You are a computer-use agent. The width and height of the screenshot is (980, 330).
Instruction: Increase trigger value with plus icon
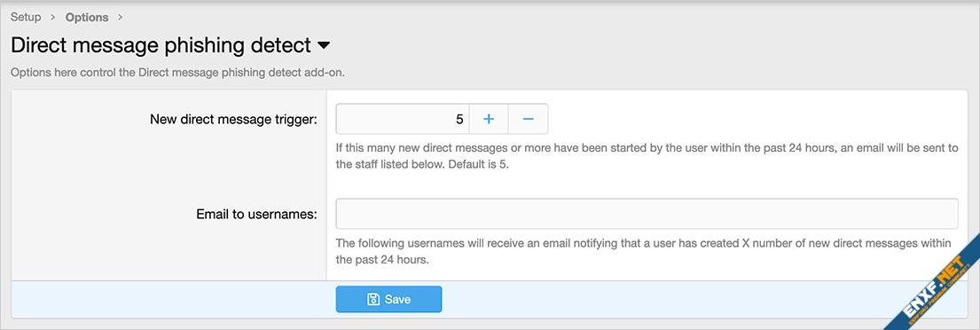pyautogui.click(x=489, y=119)
